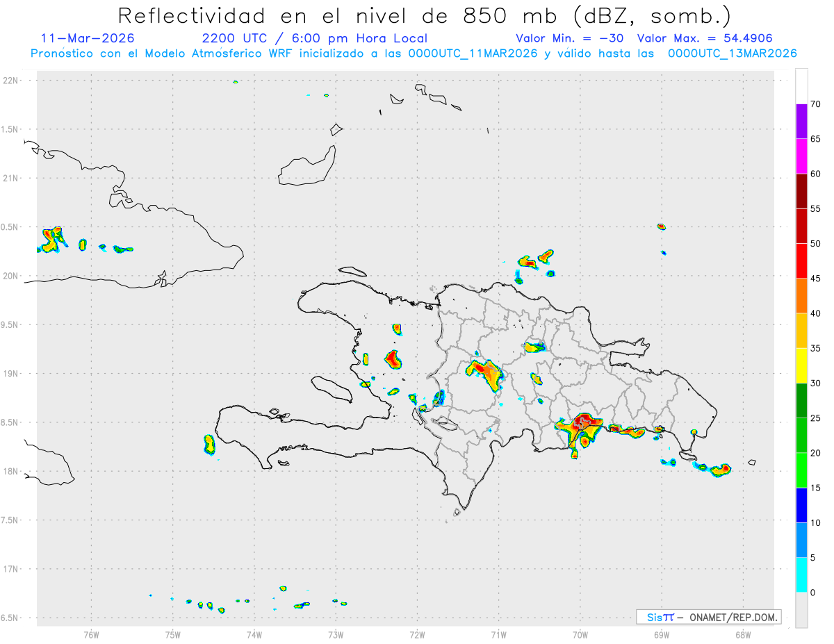Click the '21N' latitude label
This screenshot has width=834, height=644.
pos(10,178)
